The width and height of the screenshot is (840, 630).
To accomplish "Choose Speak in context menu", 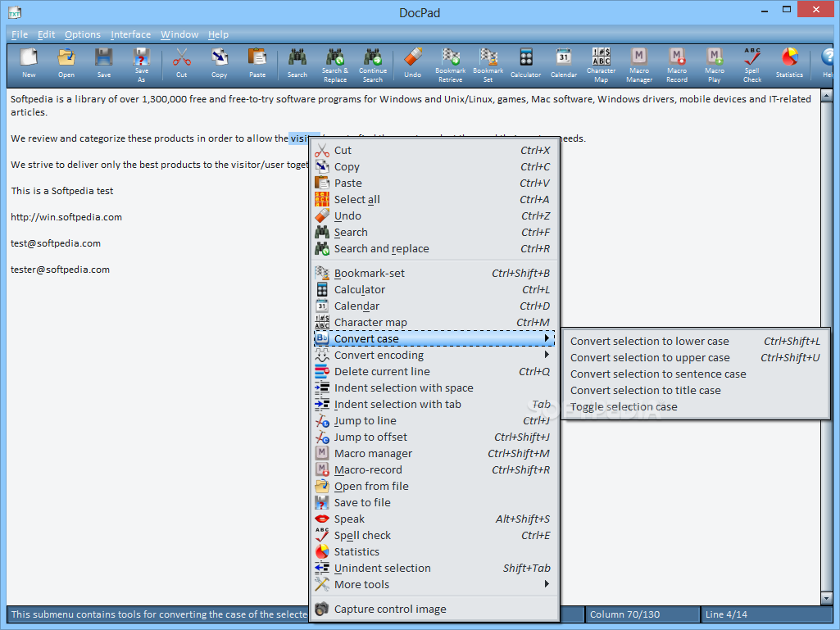I will [x=434, y=519].
